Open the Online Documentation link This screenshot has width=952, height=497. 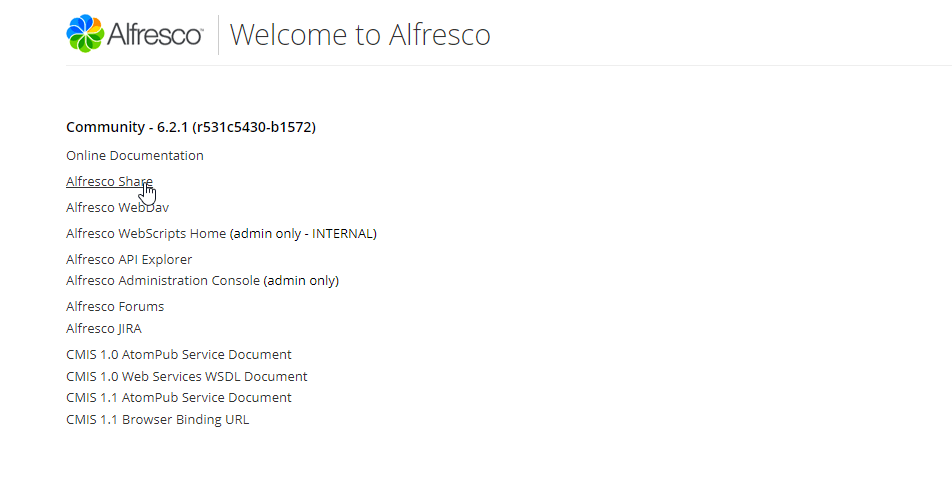pyautogui.click(x=134, y=155)
